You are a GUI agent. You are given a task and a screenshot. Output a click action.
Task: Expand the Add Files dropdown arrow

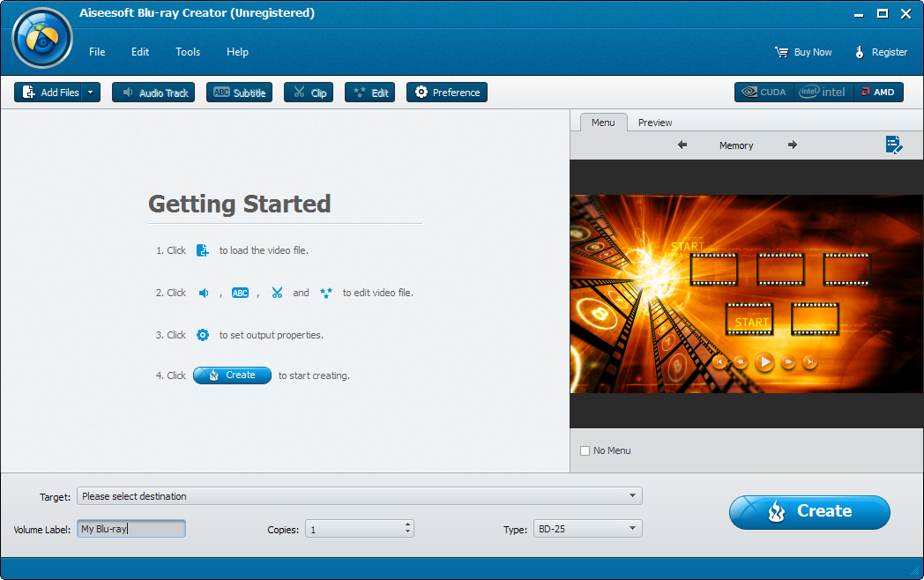pos(89,92)
